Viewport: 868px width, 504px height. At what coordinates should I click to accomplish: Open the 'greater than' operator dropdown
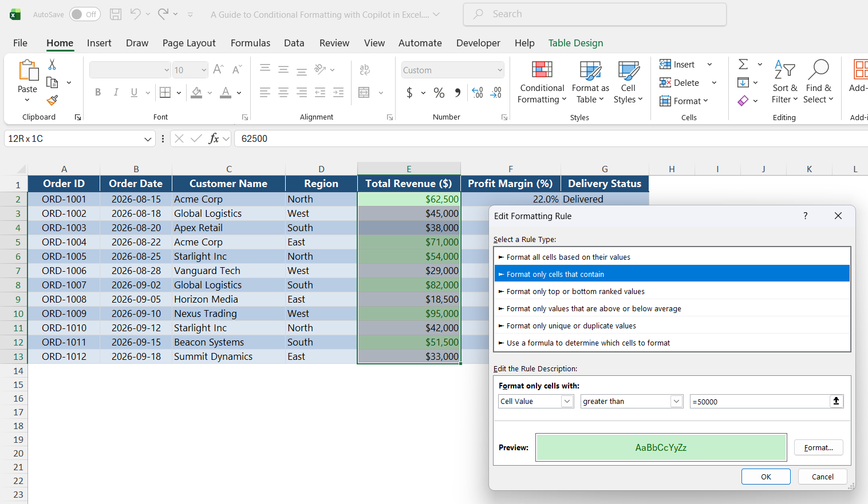click(676, 401)
